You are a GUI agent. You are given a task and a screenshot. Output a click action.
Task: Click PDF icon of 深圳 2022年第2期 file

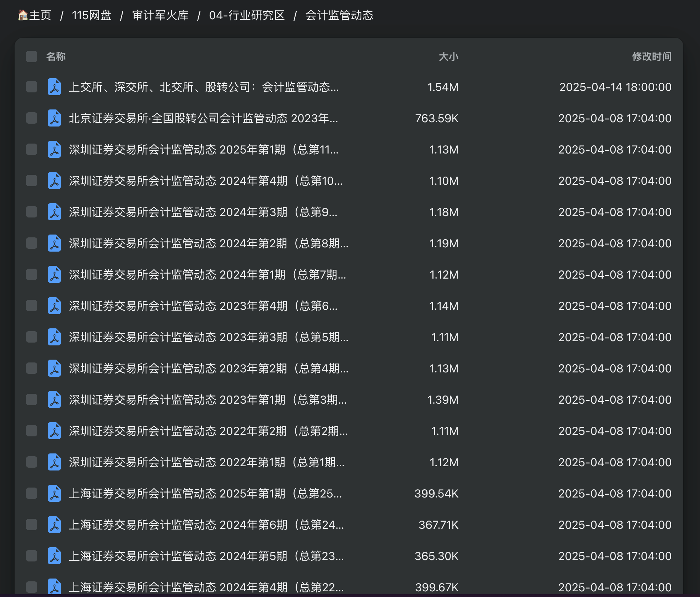[54, 431]
